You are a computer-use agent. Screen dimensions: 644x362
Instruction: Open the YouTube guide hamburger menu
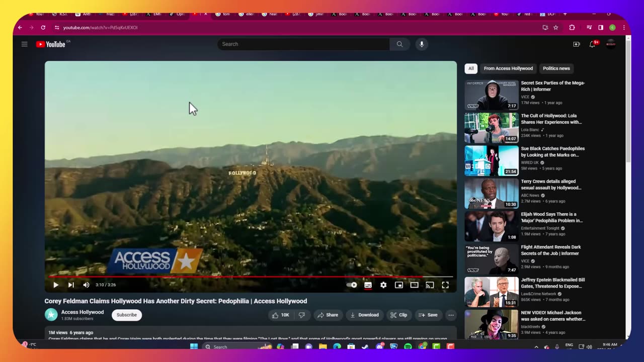pos(24,44)
